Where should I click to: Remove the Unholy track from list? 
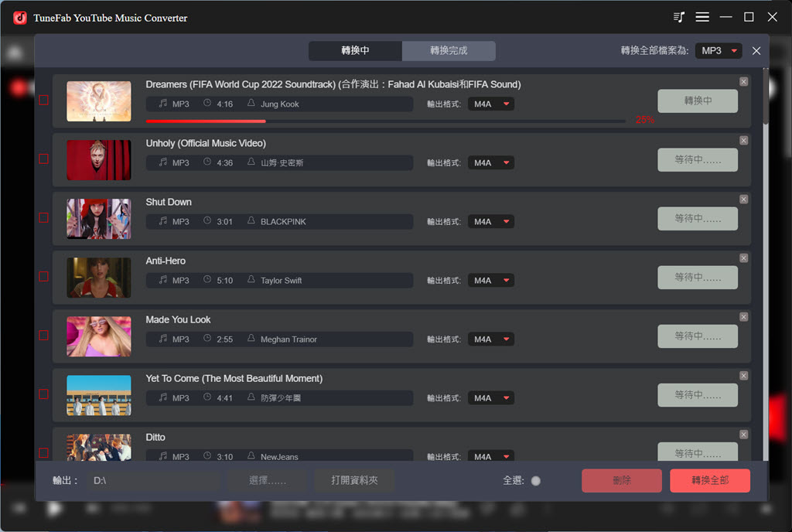(743, 141)
